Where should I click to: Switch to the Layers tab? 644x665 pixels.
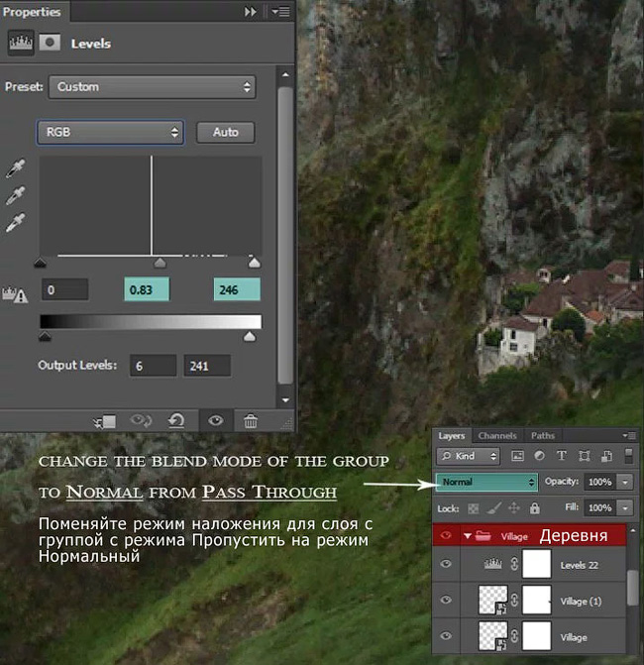coord(452,435)
